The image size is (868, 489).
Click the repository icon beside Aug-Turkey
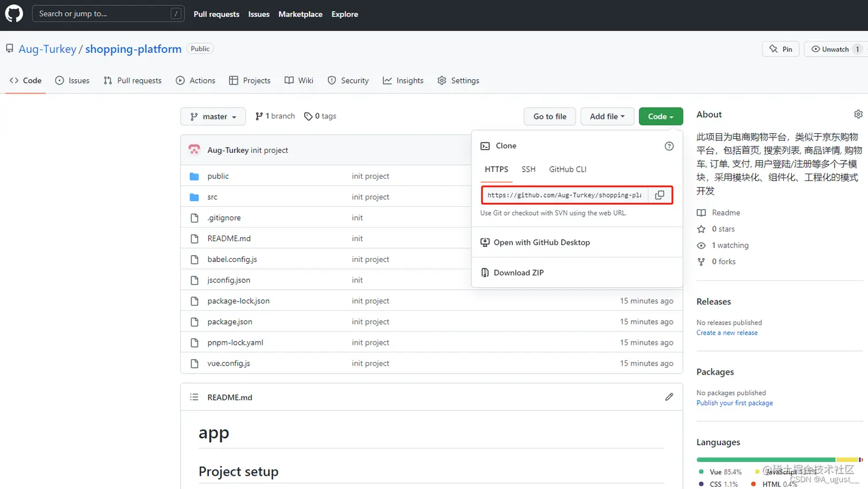point(9,49)
